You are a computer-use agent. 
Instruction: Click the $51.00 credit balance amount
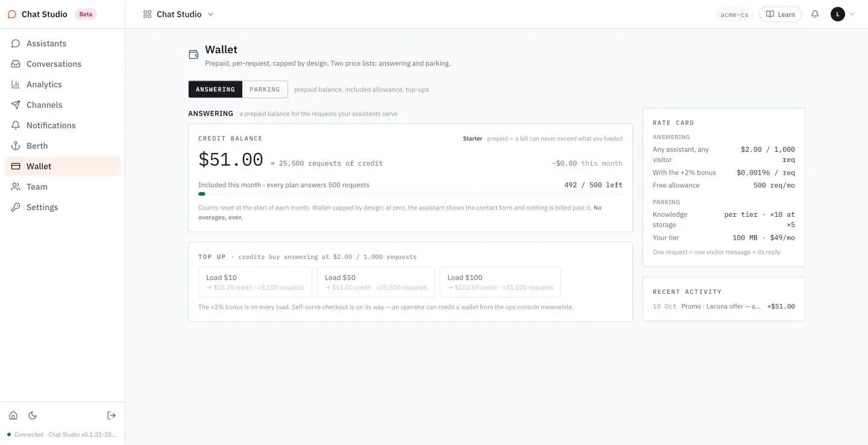231,160
